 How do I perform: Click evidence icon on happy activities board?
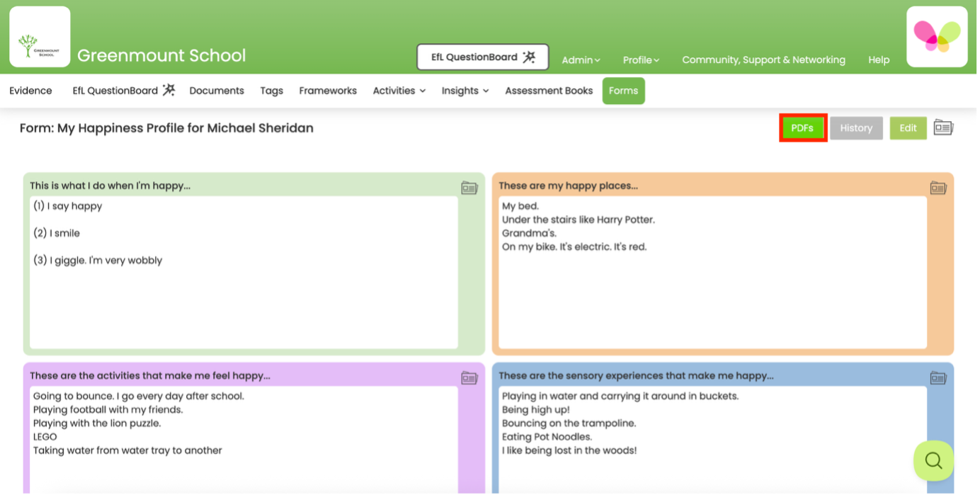pos(469,377)
